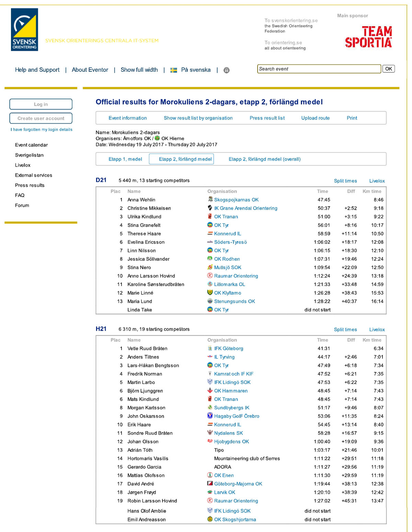Image resolution: width=412 pixels, height=532 pixels.
Task: Click the Konnerud IL icon in Therese Haare's row
Action: point(210,233)
